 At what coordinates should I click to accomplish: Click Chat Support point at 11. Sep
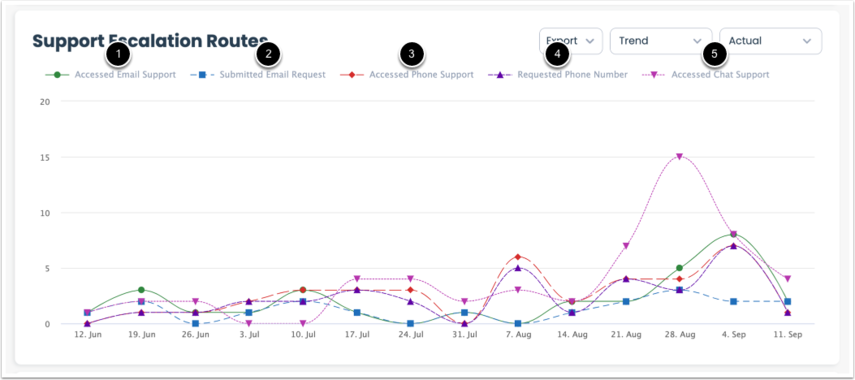[787, 279]
